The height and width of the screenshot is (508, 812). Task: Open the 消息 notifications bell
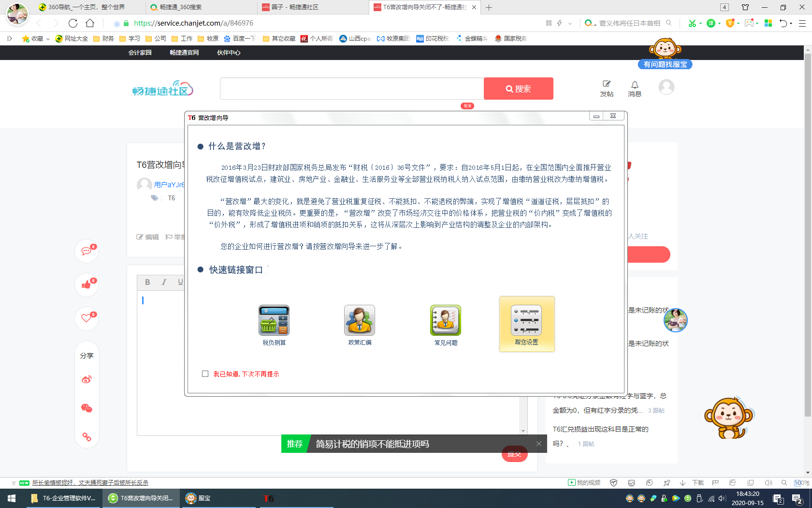click(x=635, y=89)
